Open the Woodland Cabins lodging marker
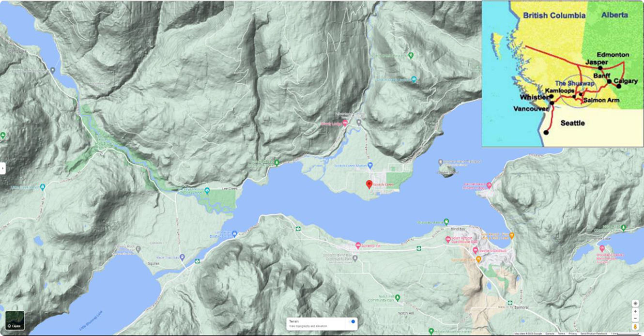Screen dimensions: 644x336 (602, 249)
